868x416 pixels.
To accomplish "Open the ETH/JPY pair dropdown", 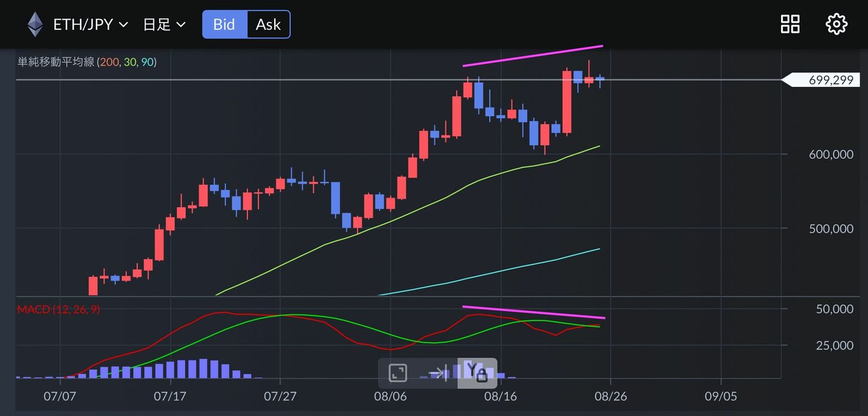I will click(83, 24).
